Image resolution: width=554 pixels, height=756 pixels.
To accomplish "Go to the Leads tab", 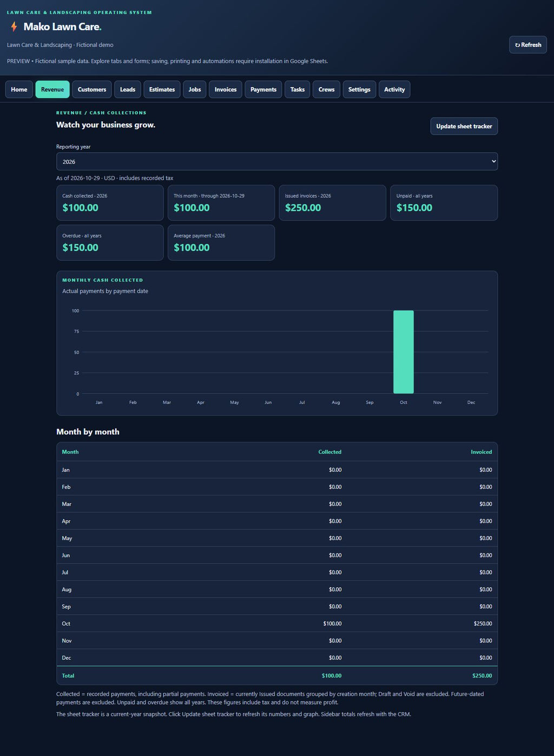I will click(x=128, y=89).
